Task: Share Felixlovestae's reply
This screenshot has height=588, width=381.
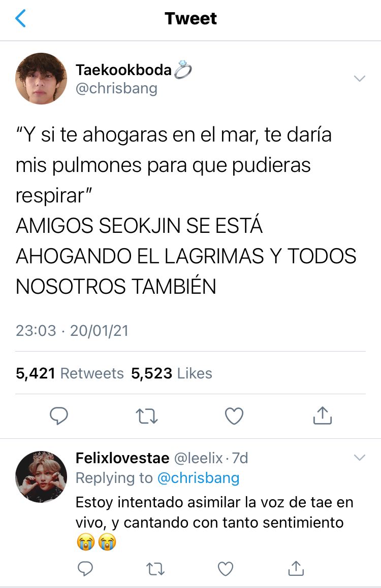Action: pos(296,568)
